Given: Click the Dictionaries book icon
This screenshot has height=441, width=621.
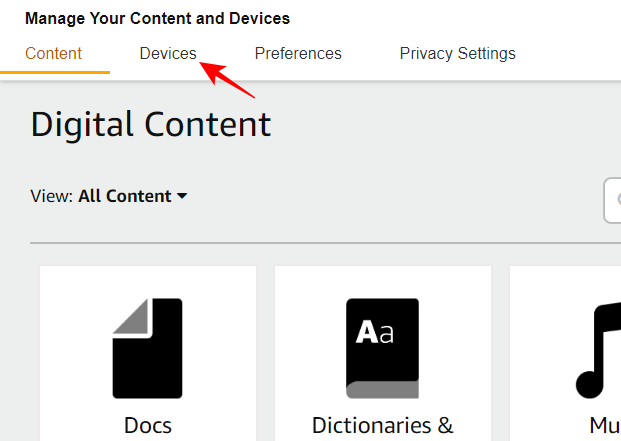Looking at the screenshot, I should 382,347.
